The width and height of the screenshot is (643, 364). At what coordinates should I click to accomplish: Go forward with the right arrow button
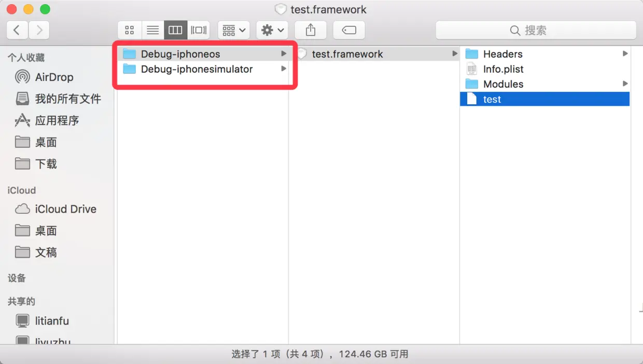click(x=39, y=30)
